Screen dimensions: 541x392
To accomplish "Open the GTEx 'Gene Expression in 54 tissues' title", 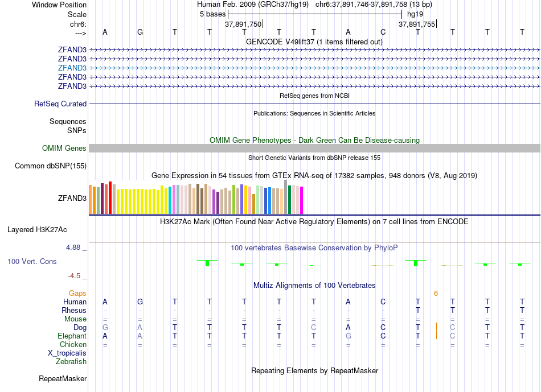I will (314, 175).
